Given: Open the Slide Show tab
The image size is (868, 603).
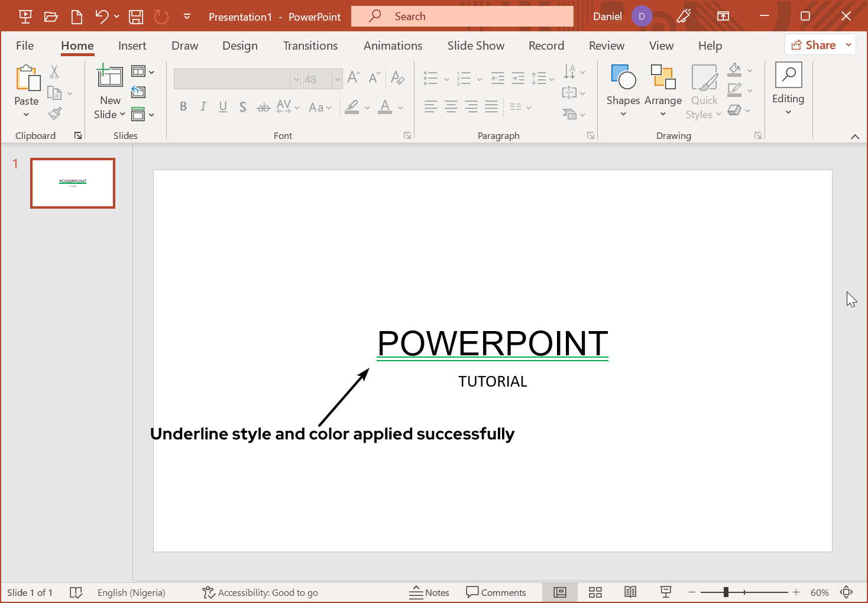Looking at the screenshot, I should click(476, 46).
